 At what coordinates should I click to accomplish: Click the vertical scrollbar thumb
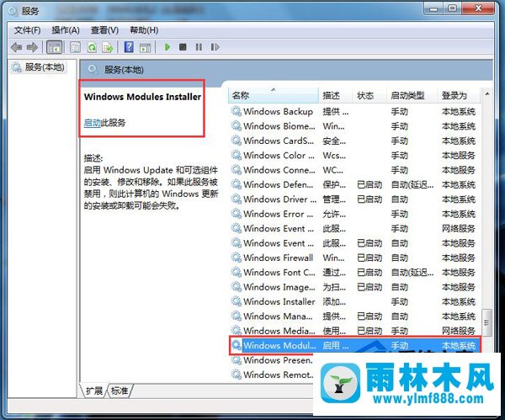pyautogui.click(x=487, y=322)
